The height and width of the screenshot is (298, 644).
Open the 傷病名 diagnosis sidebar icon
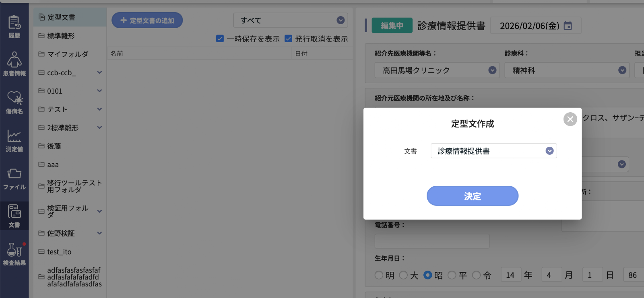pos(14,102)
